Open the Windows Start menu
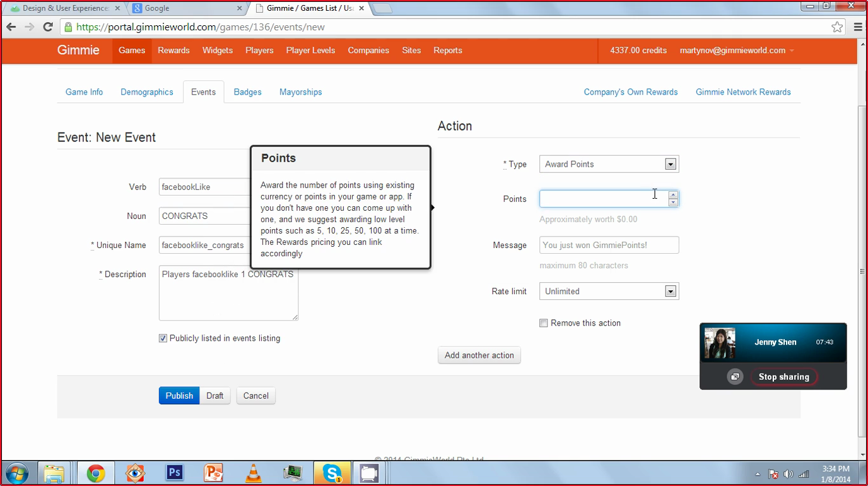This screenshot has width=868, height=486. [x=16, y=473]
